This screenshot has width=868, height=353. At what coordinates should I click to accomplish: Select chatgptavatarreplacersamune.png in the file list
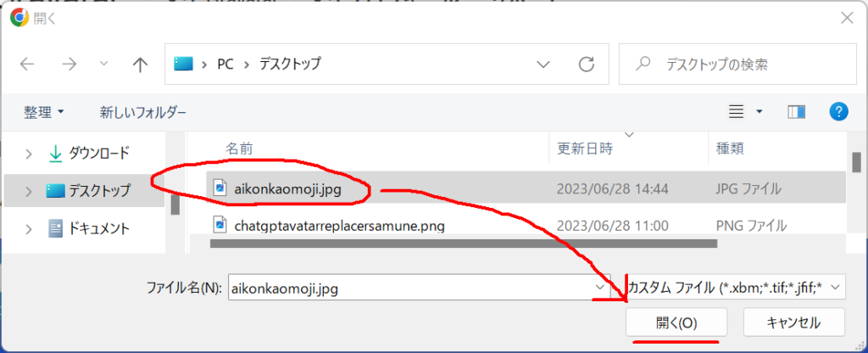click(339, 226)
